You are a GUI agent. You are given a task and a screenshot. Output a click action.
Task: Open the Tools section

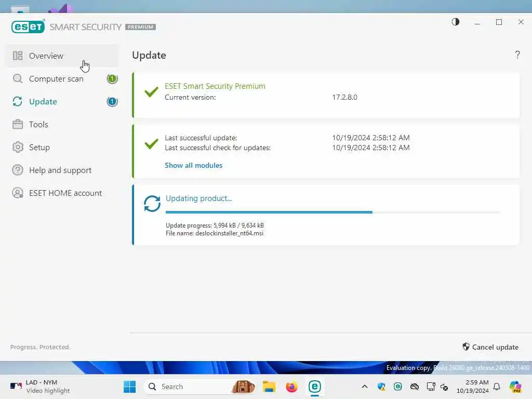[62, 125]
